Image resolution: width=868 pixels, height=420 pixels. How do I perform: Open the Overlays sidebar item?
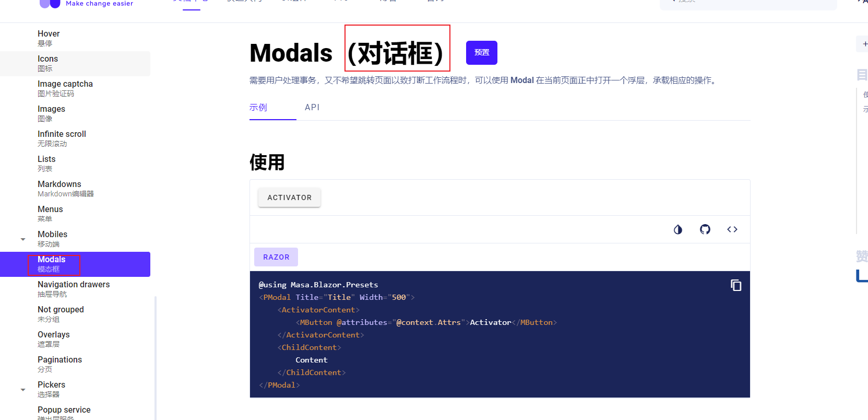tap(75, 339)
